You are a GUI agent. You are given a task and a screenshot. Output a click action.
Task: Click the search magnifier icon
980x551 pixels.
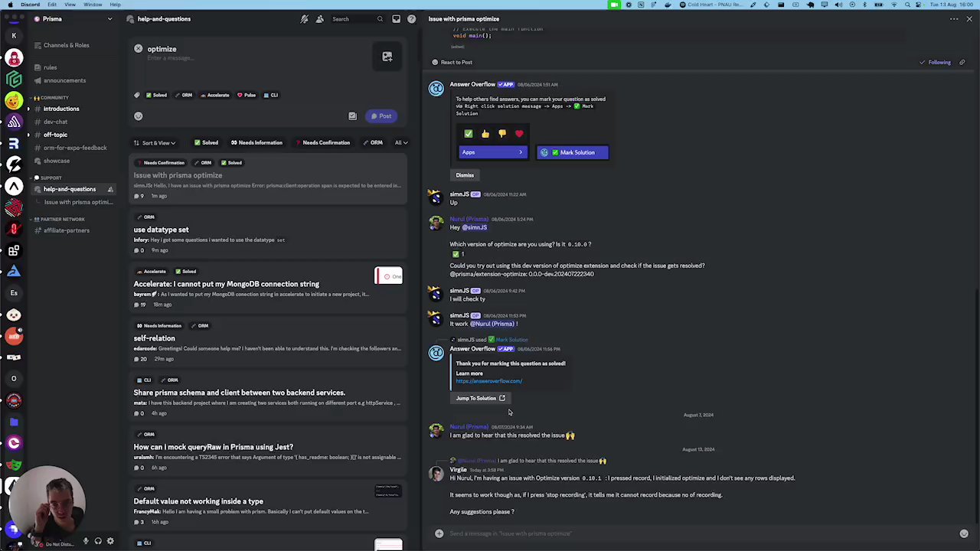click(380, 18)
